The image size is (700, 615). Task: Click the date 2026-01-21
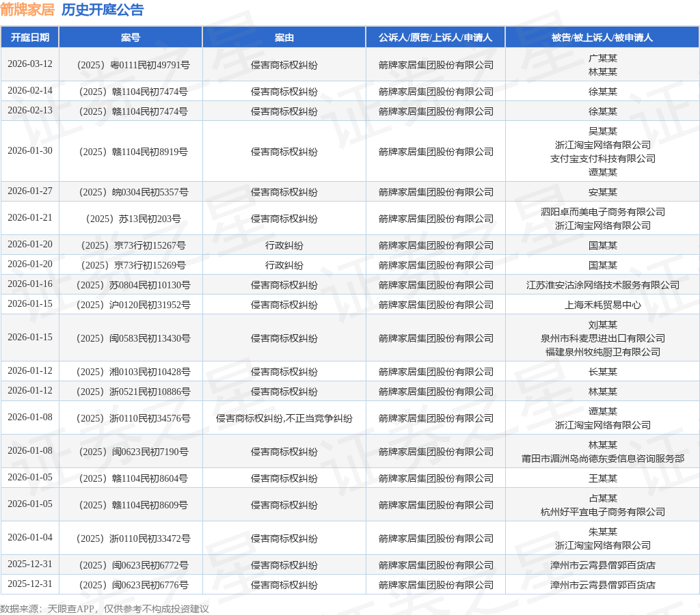pyautogui.click(x=30, y=218)
